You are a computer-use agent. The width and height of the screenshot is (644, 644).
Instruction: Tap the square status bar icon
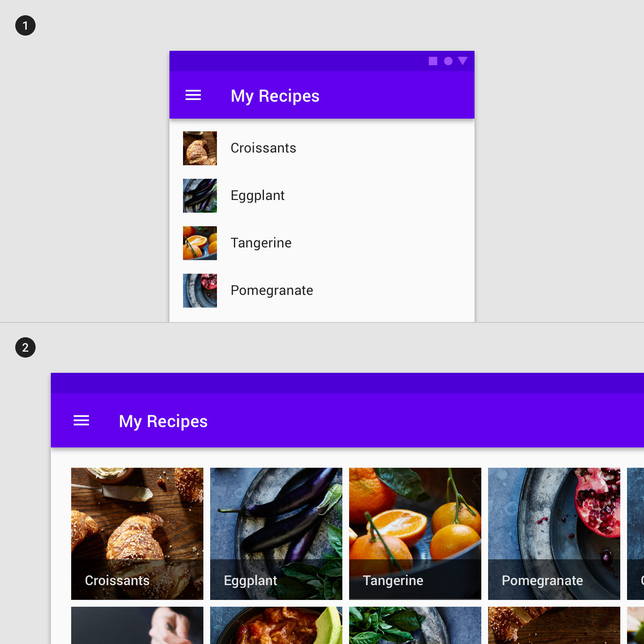click(x=433, y=61)
